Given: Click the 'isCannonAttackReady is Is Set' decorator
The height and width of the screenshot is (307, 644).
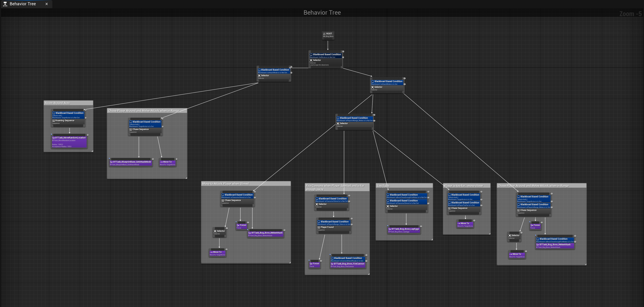Looking at the screenshot, I should coord(348,259).
